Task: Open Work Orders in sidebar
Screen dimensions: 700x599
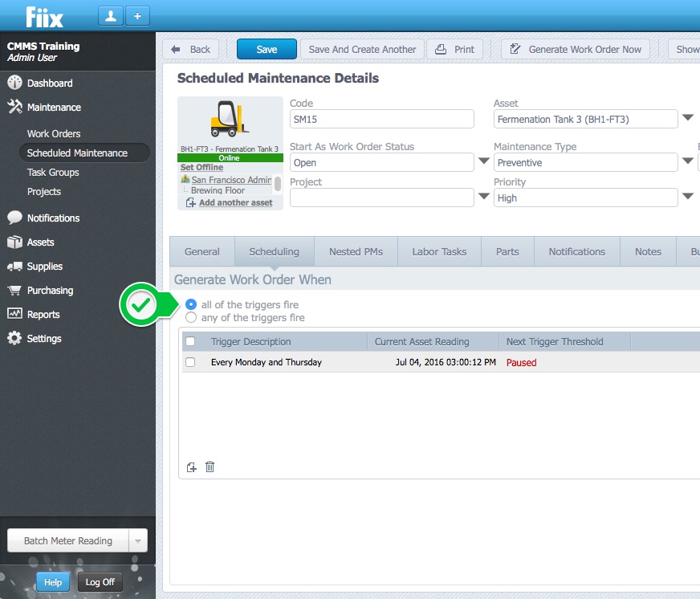Action: pyautogui.click(x=54, y=133)
